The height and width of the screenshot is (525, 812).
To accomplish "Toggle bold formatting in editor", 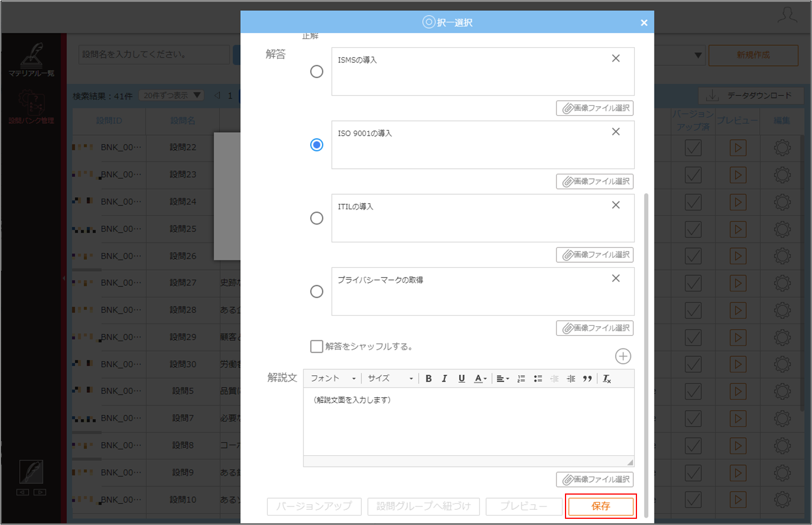I will 429,379.
